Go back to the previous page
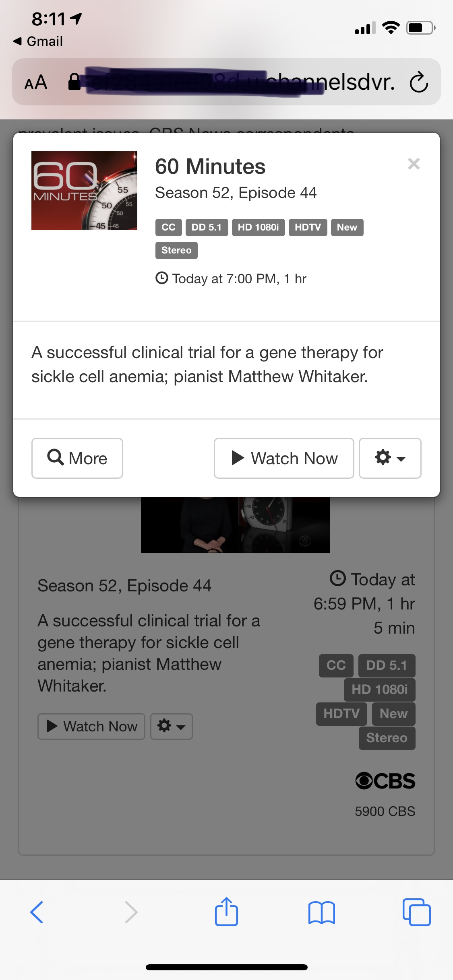The image size is (453, 980). (37, 912)
